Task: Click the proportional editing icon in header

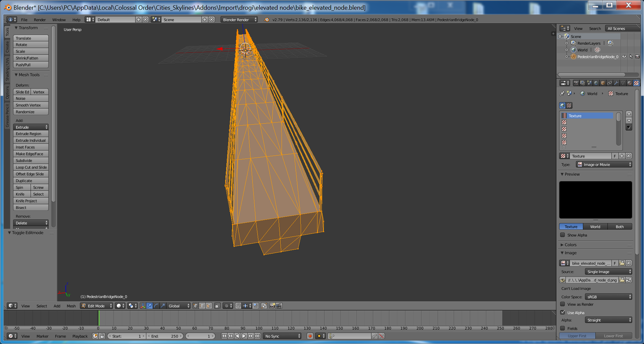Action: (228, 306)
